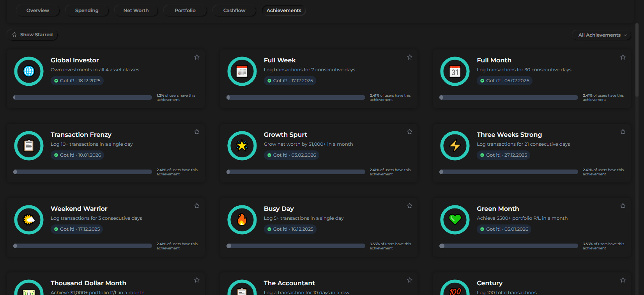Click the Full Week progress bar
Image resolution: width=644 pixels, height=295 pixels.
click(x=296, y=97)
